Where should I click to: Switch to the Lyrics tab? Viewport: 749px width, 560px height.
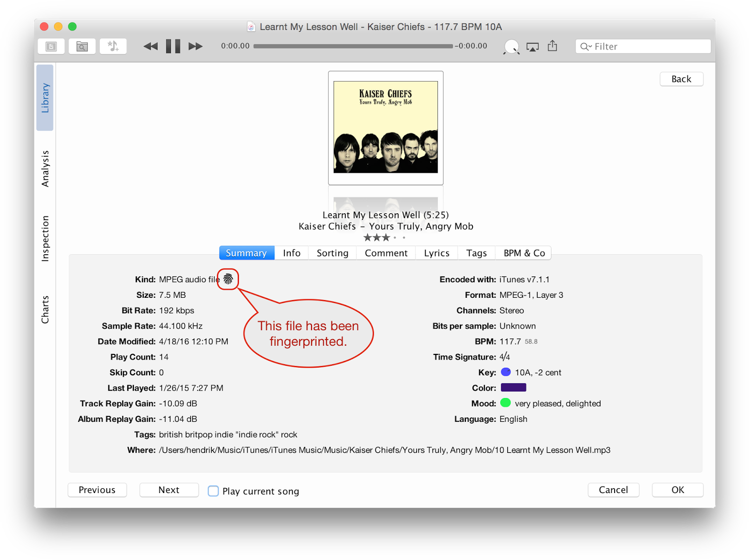pyautogui.click(x=436, y=253)
